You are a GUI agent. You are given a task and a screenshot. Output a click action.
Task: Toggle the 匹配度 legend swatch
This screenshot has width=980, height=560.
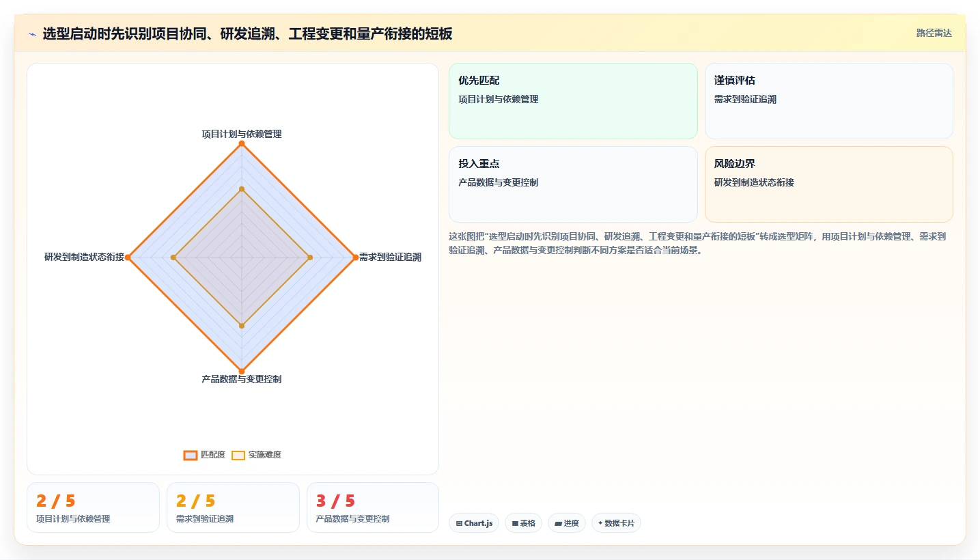191,455
